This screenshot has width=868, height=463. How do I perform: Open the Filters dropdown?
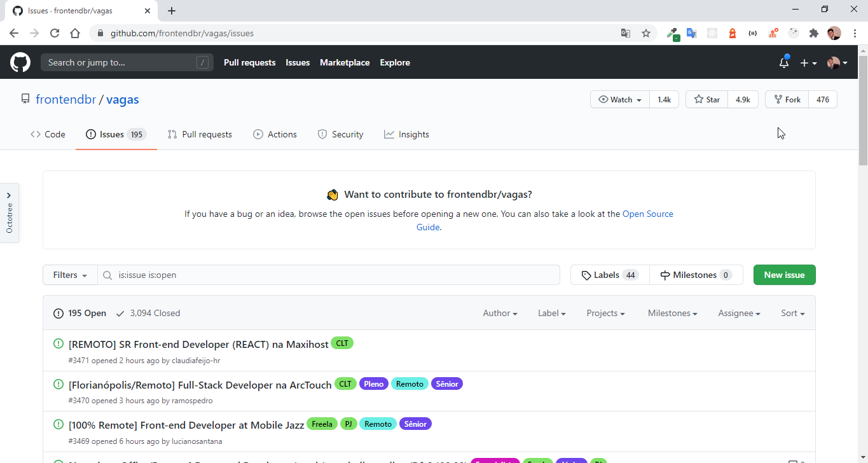[x=70, y=275]
